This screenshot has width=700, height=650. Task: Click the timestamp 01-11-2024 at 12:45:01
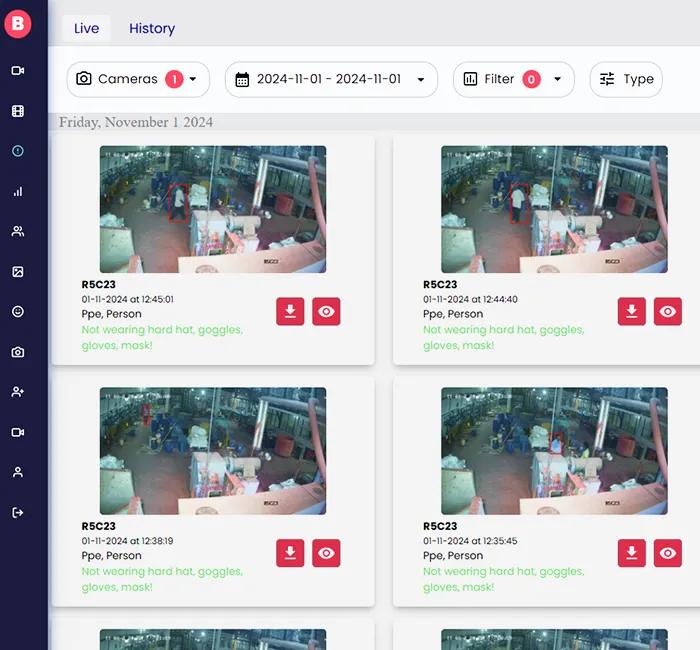tap(127, 299)
